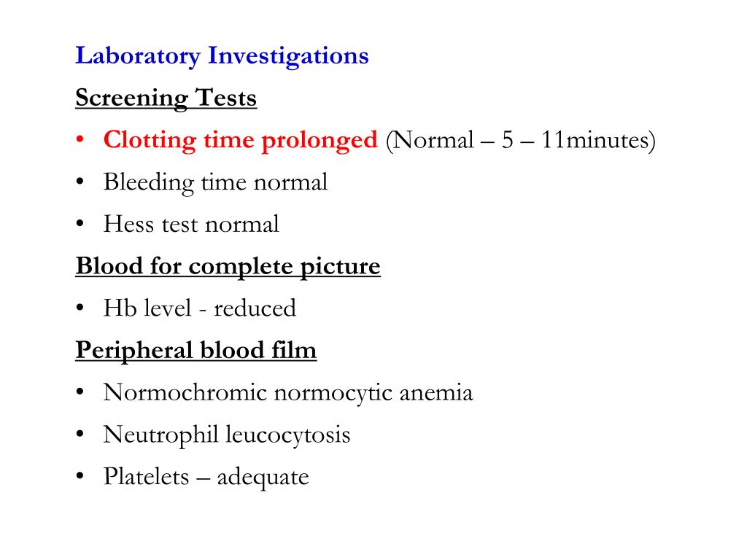Image resolution: width=747 pixels, height=560 pixels.
Task: Select the Screening Tests heading
Action: 166,98
